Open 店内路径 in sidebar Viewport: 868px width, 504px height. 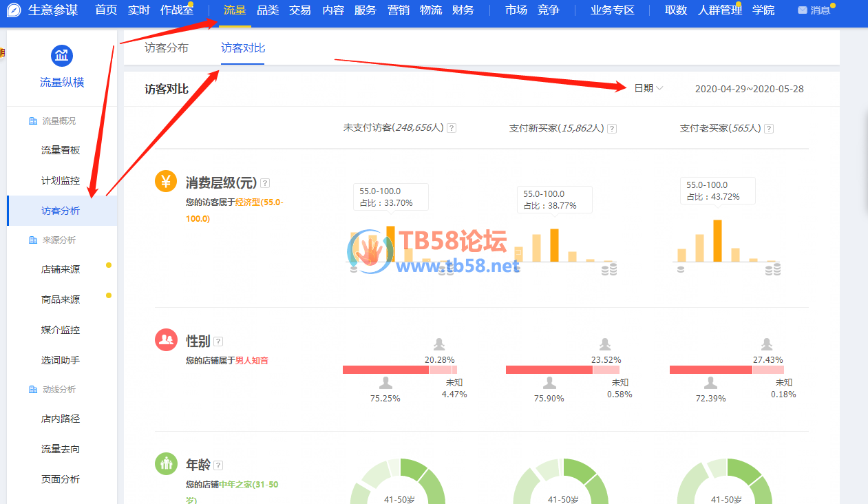coord(61,419)
